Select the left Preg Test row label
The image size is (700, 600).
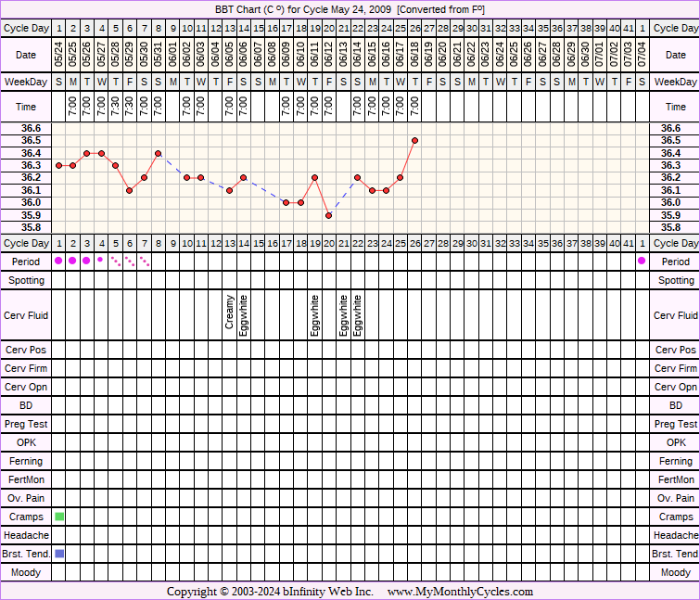pos(27,424)
